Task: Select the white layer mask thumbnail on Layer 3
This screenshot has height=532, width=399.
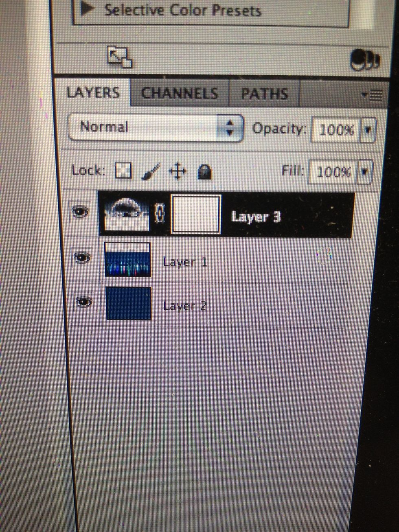Action: [196, 215]
